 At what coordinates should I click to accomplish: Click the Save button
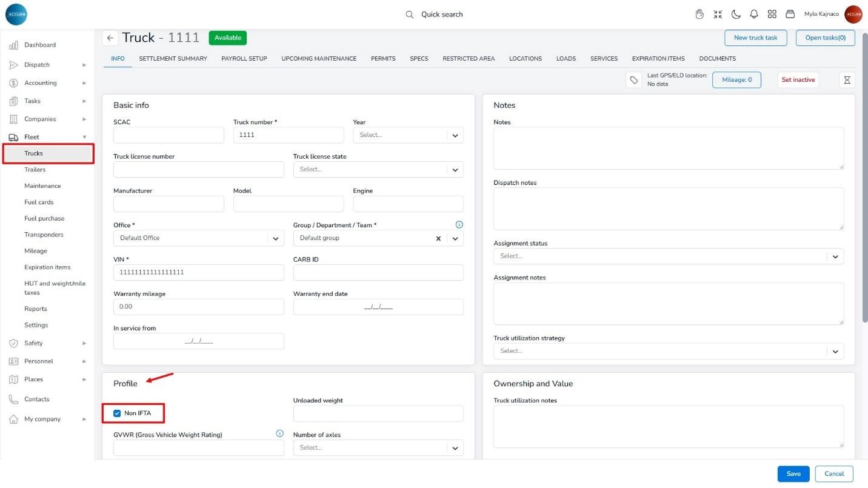pyautogui.click(x=793, y=474)
